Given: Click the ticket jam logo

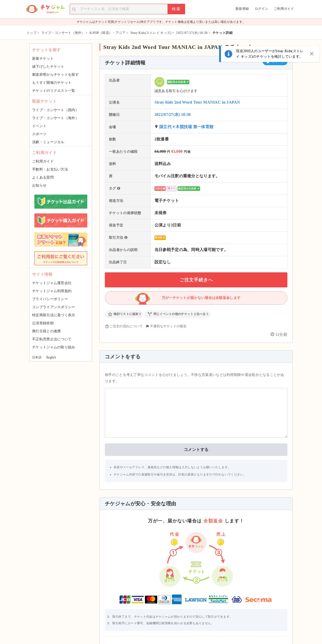Looking at the screenshot, I should coord(45,9).
